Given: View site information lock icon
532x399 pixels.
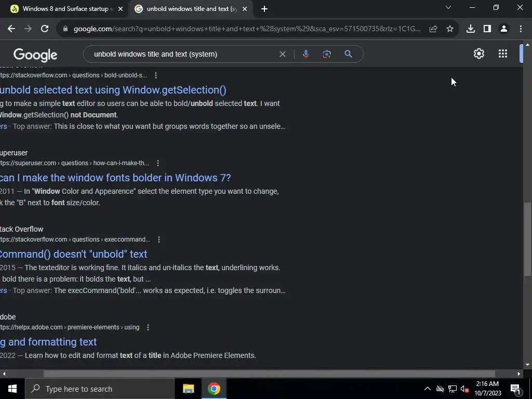Looking at the screenshot, I should coord(65,29).
